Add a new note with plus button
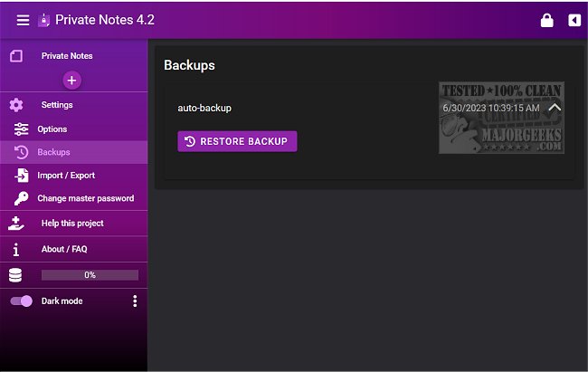The height and width of the screenshot is (372, 588). [x=72, y=80]
